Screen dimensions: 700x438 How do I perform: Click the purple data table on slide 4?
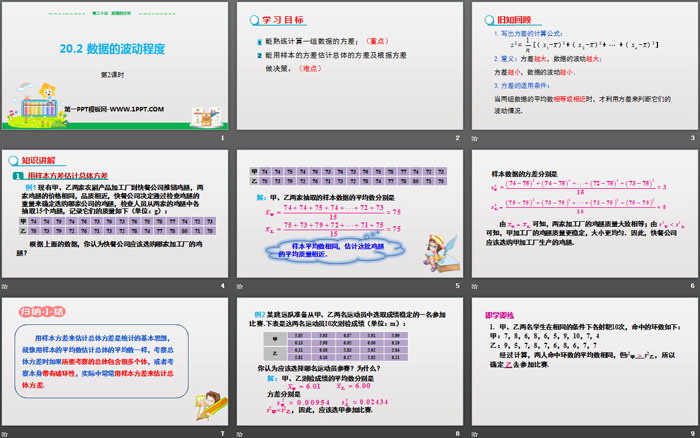tap(115, 227)
